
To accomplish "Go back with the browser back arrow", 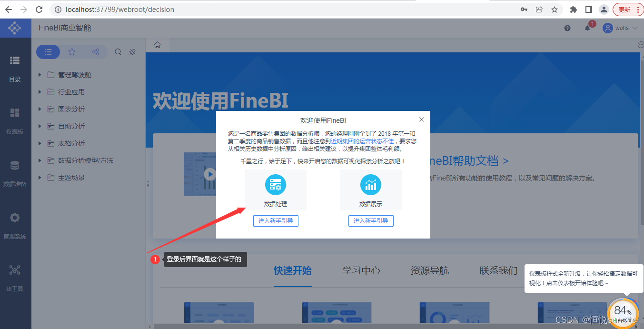I will point(9,10).
